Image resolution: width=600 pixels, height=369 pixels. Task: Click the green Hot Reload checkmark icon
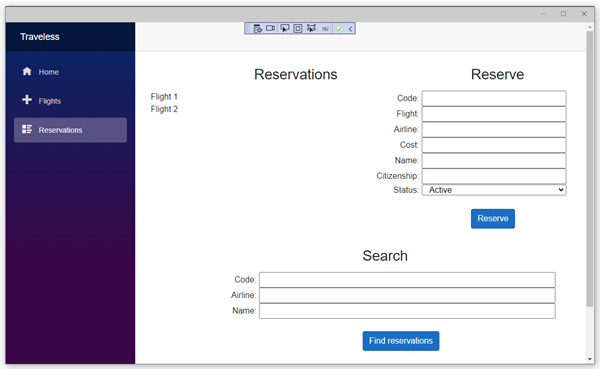(339, 29)
